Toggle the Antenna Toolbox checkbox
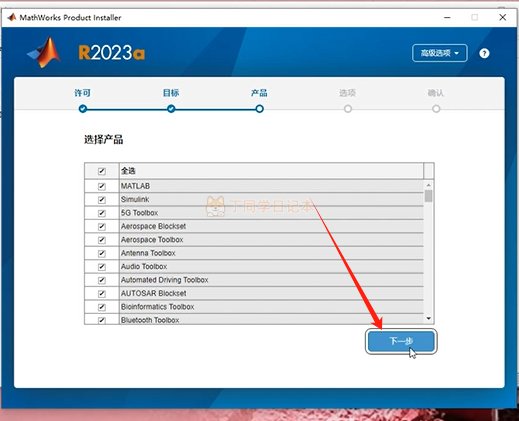519x421 pixels. tap(102, 253)
